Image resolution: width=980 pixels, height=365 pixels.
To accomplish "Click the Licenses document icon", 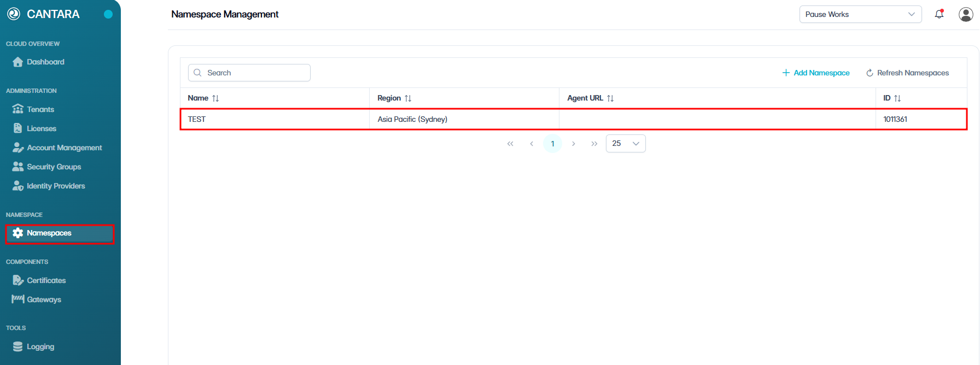I will (x=18, y=128).
